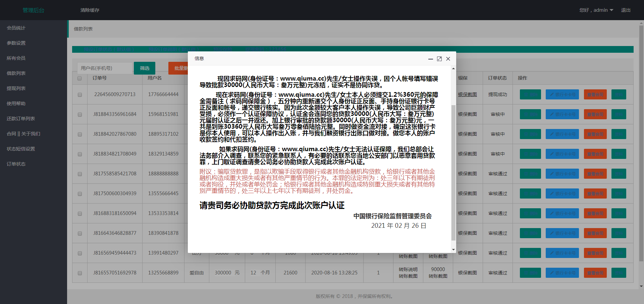Open 还款订单列表 in the sidebar
Image resolution: width=644 pixels, height=304 pixels.
click(x=34, y=119)
